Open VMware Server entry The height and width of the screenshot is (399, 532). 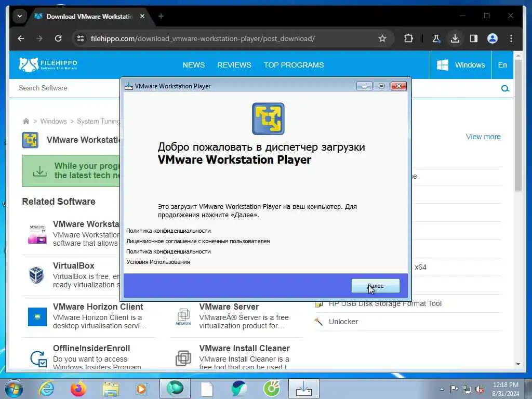229,307
